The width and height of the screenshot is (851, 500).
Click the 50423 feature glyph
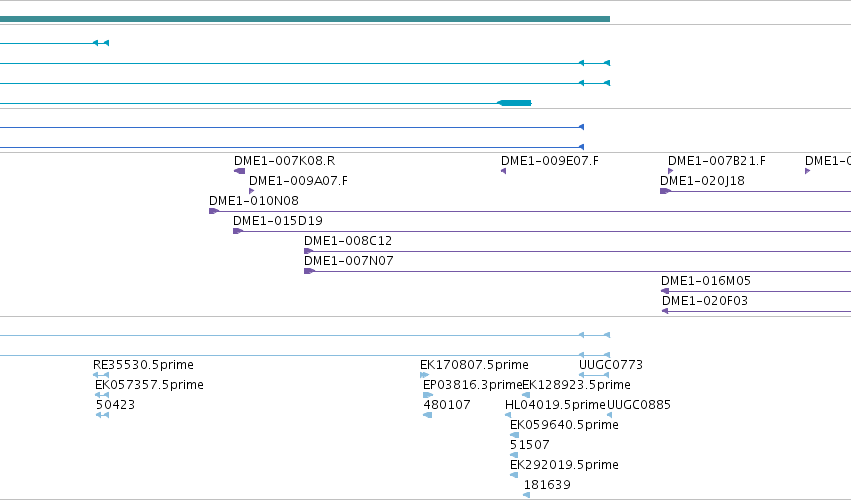(103, 415)
